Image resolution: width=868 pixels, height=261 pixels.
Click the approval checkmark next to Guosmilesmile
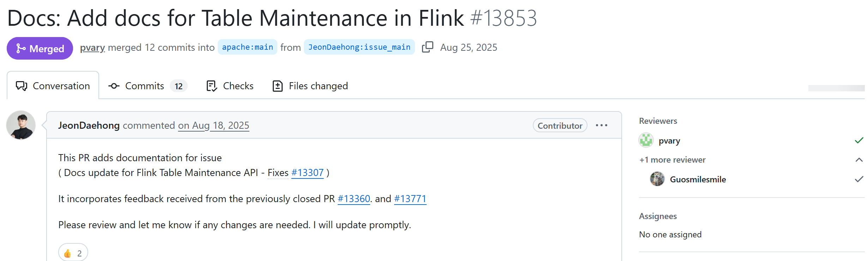[859, 179]
